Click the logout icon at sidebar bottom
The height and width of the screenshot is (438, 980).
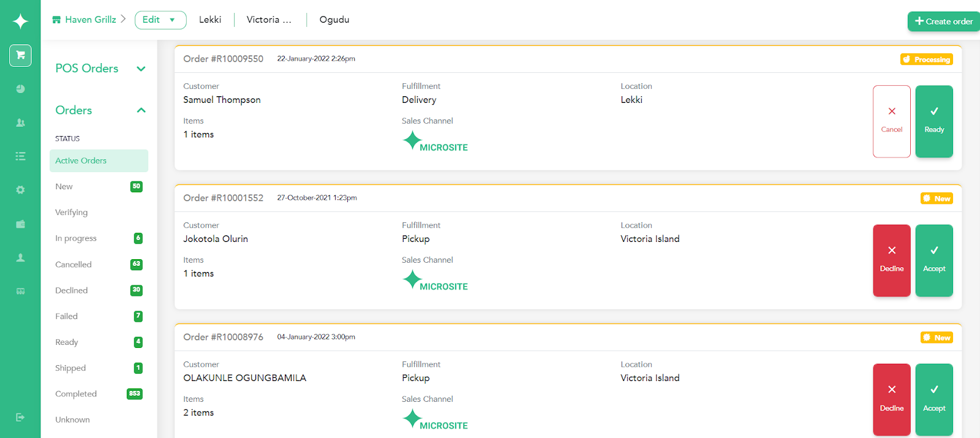click(20, 417)
